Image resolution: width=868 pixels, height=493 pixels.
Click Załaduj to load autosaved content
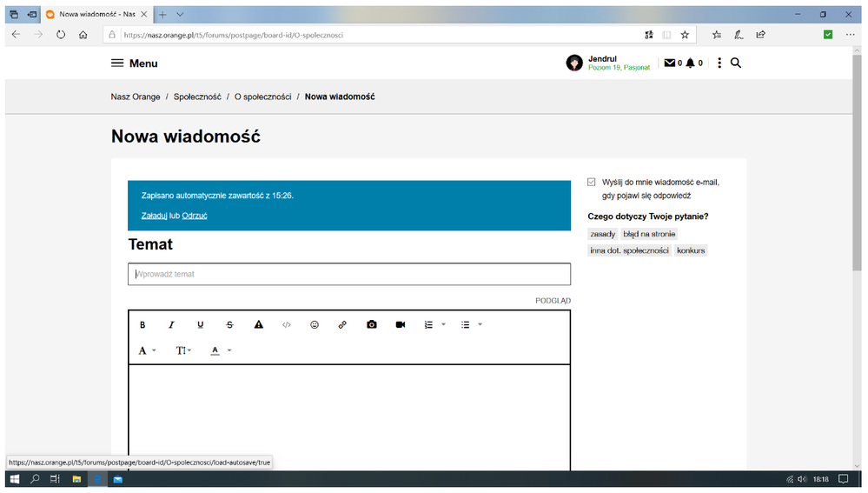click(154, 216)
